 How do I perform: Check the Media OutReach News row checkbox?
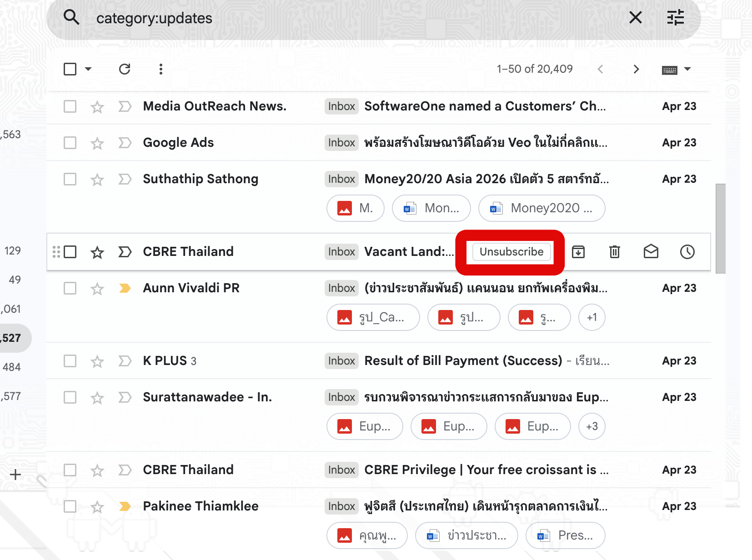pos(70,106)
